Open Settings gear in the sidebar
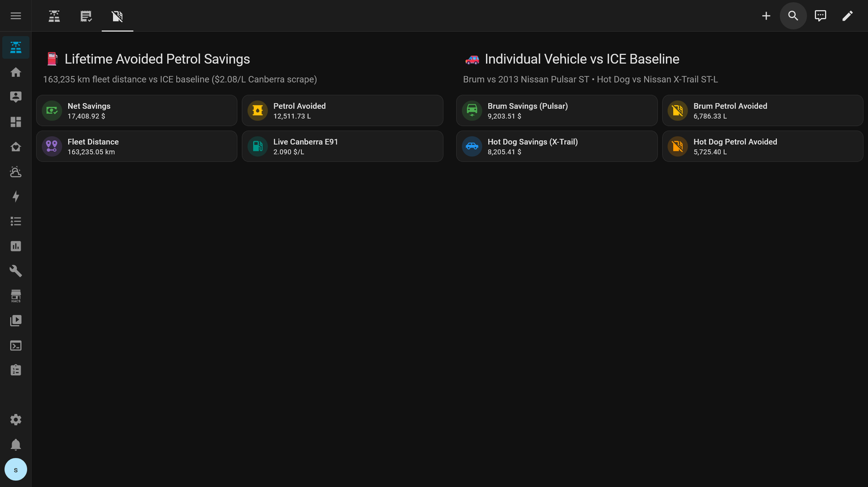Screen dimensions: 868x487 [x=16, y=420]
